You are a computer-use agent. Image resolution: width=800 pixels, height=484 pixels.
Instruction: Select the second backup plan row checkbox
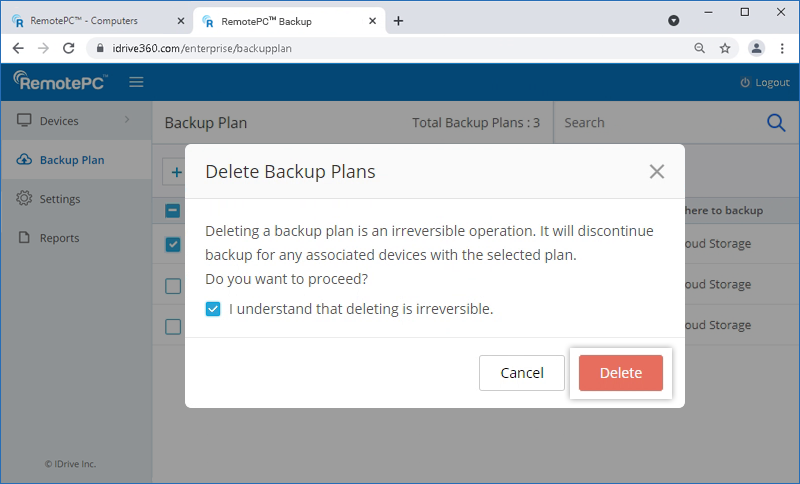[x=173, y=286]
